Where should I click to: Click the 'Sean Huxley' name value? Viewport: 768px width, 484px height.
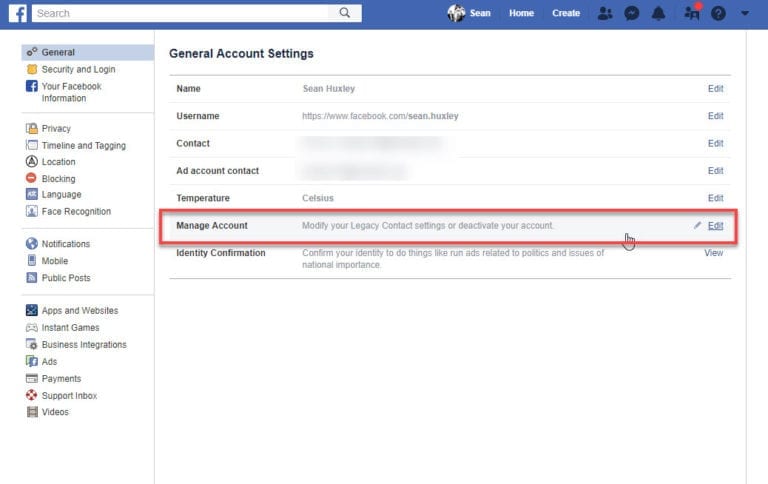[x=329, y=89]
